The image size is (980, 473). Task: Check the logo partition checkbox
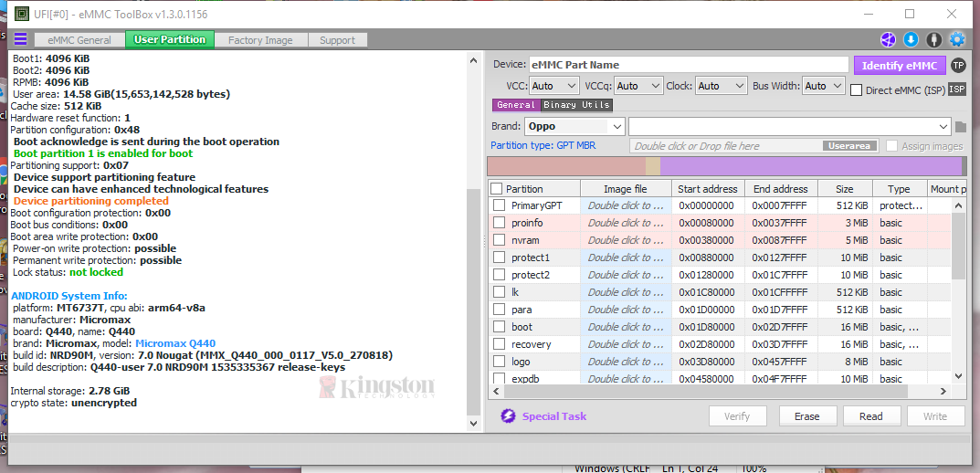[x=499, y=362]
